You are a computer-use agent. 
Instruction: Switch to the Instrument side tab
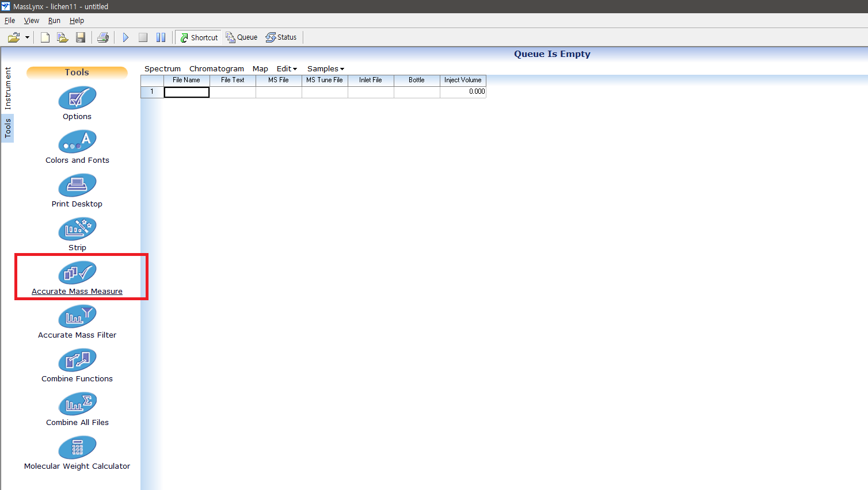[x=7, y=89]
